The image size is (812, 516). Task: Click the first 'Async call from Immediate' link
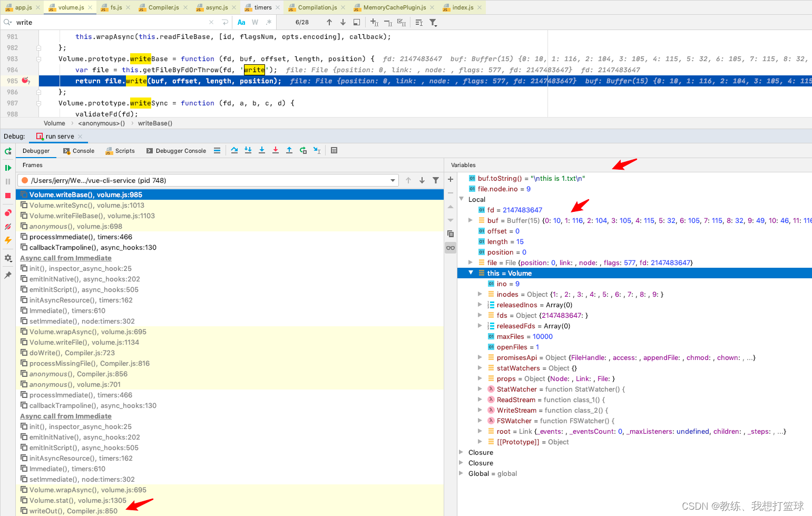(66, 258)
